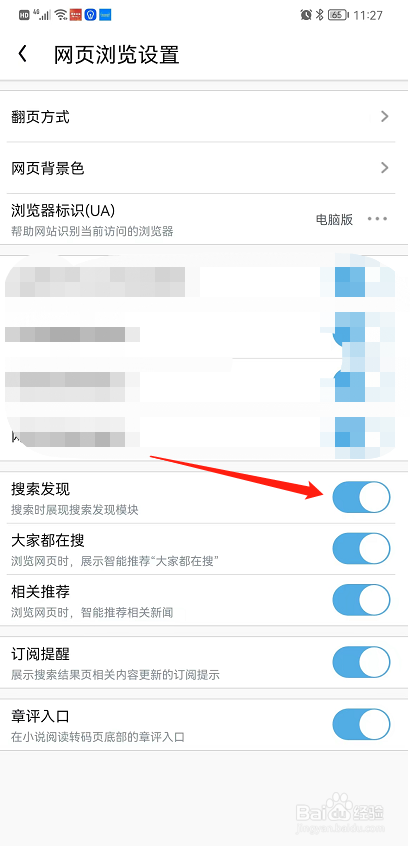Disable the 搜索发现 switch
The height and width of the screenshot is (846, 413).
click(361, 497)
